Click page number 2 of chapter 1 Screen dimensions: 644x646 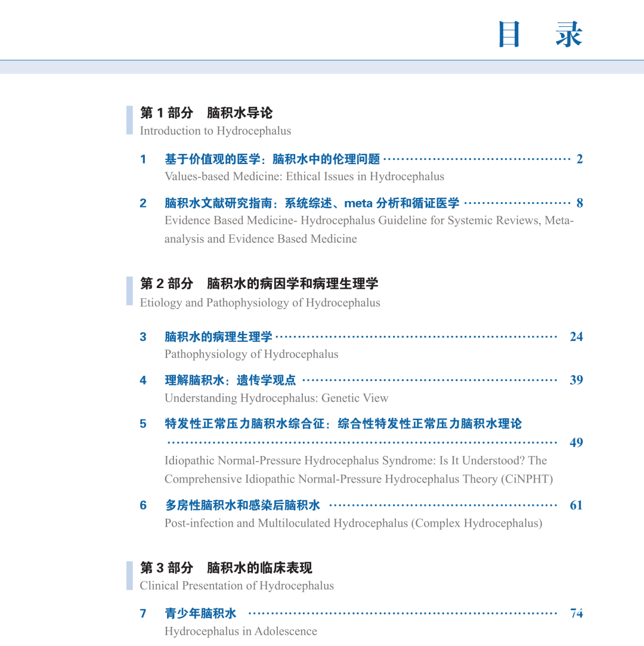[x=580, y=159]
